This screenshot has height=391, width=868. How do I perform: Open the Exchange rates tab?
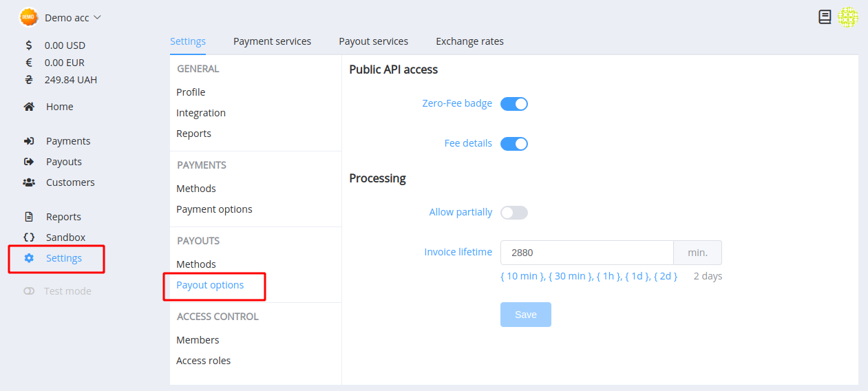click(x=469, y=41)
